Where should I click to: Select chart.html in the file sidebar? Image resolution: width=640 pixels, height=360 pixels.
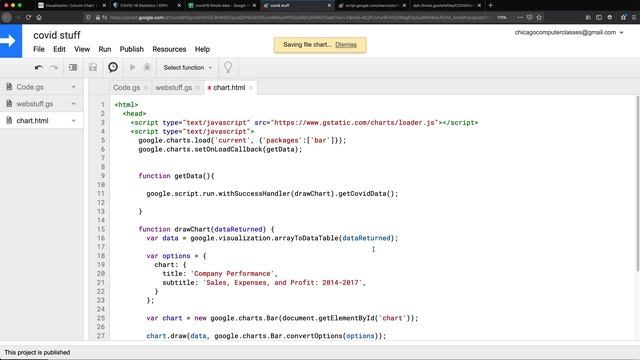coord(32,121)
